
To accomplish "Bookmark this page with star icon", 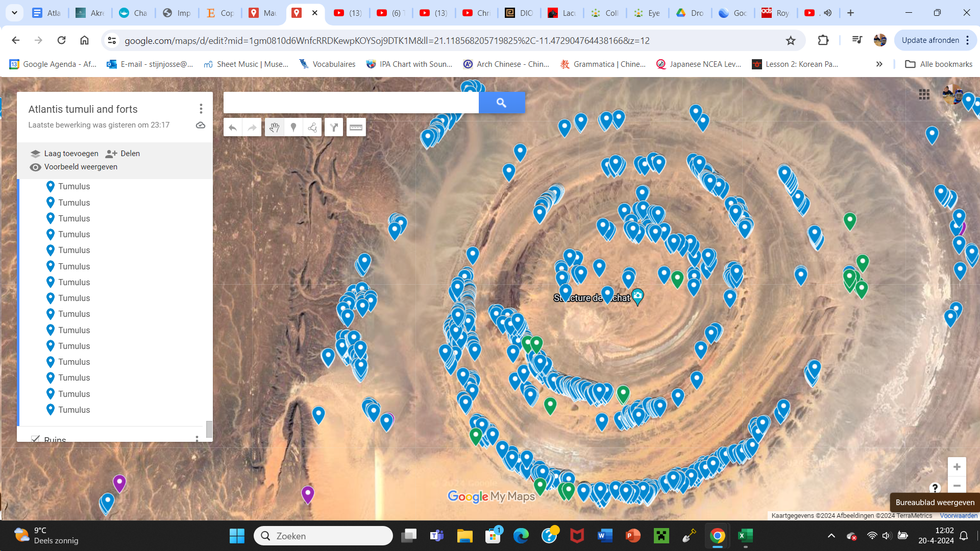I will [x=791, y=40].
